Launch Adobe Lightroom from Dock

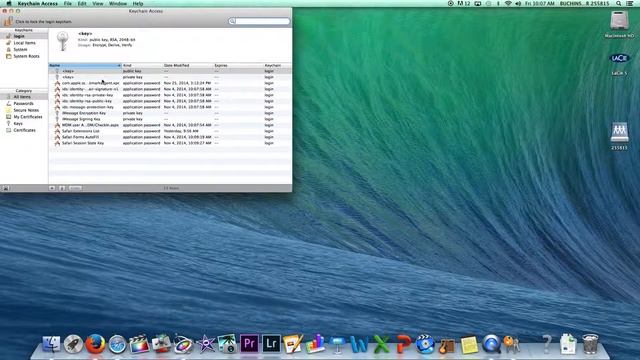(271, 344)
